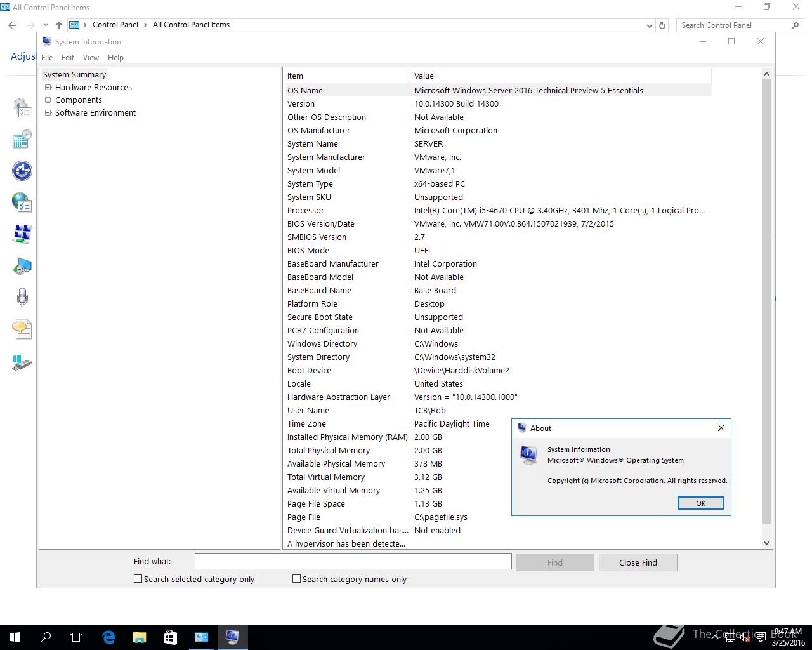
Task: Select the Components tree item
Action: 78,100
